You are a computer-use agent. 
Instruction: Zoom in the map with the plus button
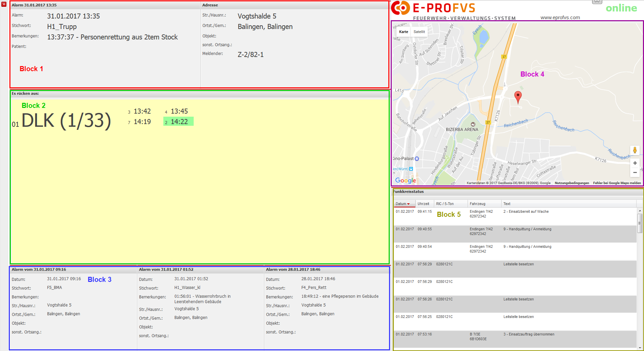pos(635,163)
